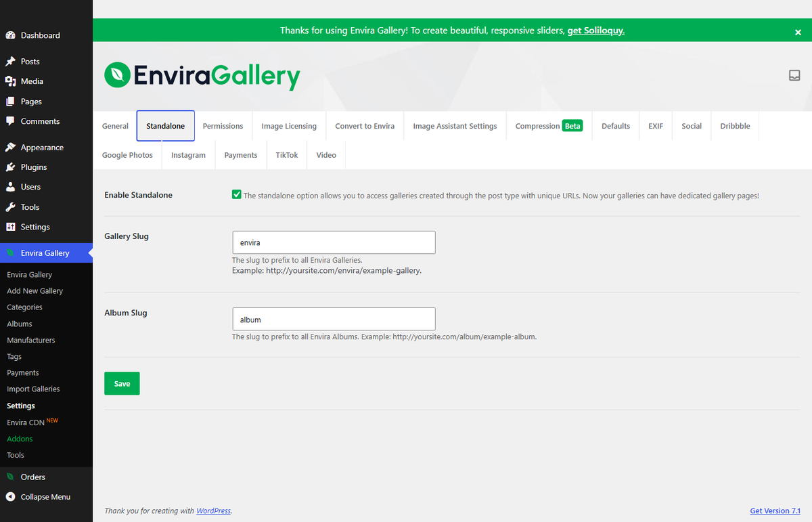Screen dimensions: 812x522
Task: Open Payments in sidebar submenu
Action: click(x=23, y=373)
